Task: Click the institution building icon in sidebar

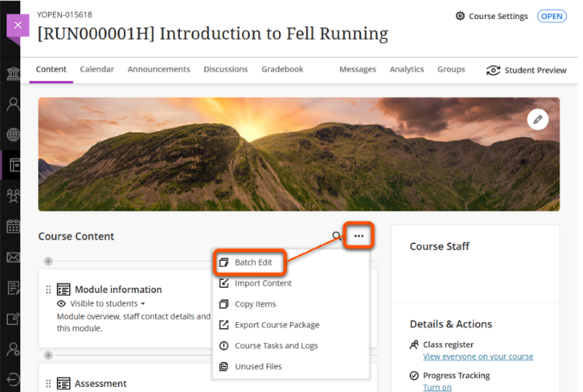Action: point(13,74)
